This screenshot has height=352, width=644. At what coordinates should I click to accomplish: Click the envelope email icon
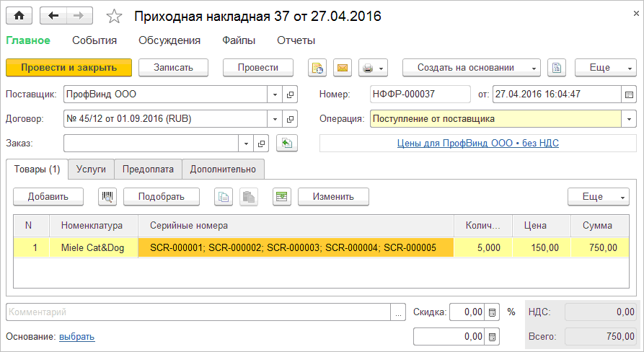[343, 68]
